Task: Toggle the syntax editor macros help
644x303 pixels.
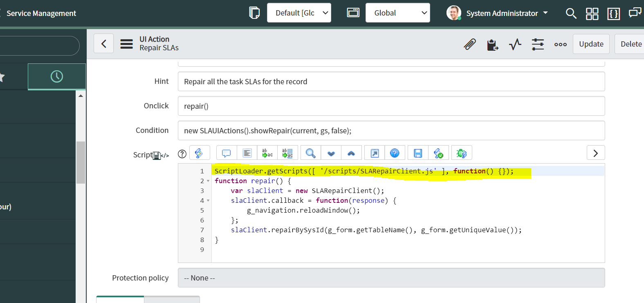Action: pos(182,154)
